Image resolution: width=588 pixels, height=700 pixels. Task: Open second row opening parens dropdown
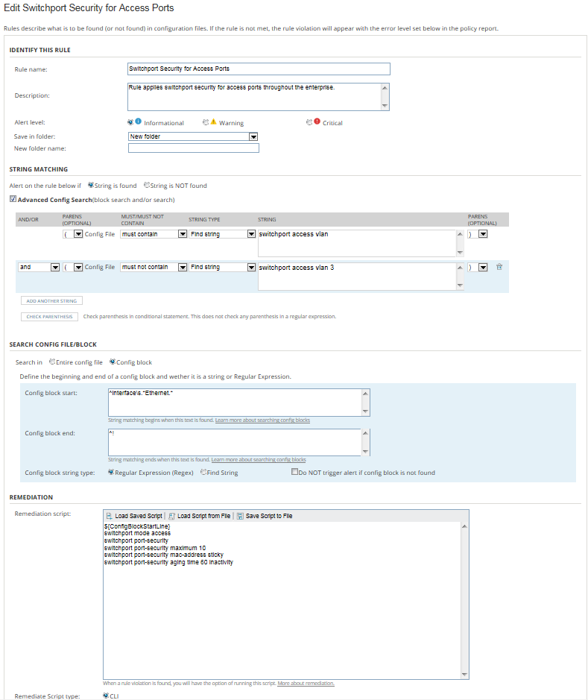pos(78,267)
